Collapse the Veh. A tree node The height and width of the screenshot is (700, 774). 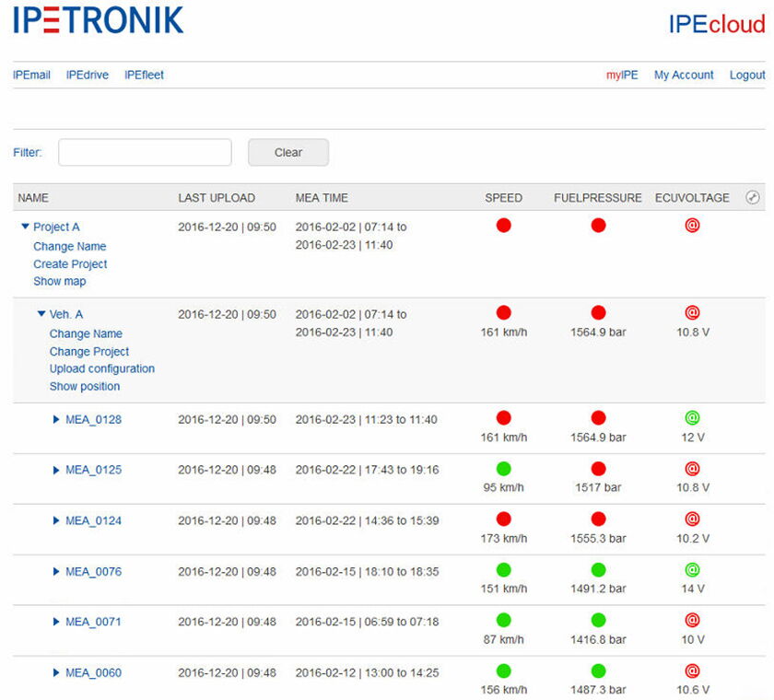click(41, 314)
